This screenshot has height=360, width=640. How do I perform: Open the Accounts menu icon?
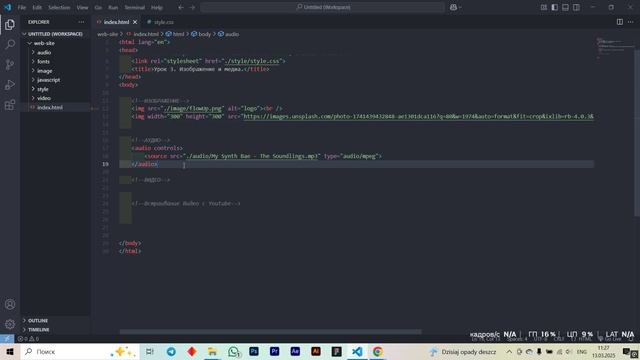pyautogui.click(x=10, y=304)
